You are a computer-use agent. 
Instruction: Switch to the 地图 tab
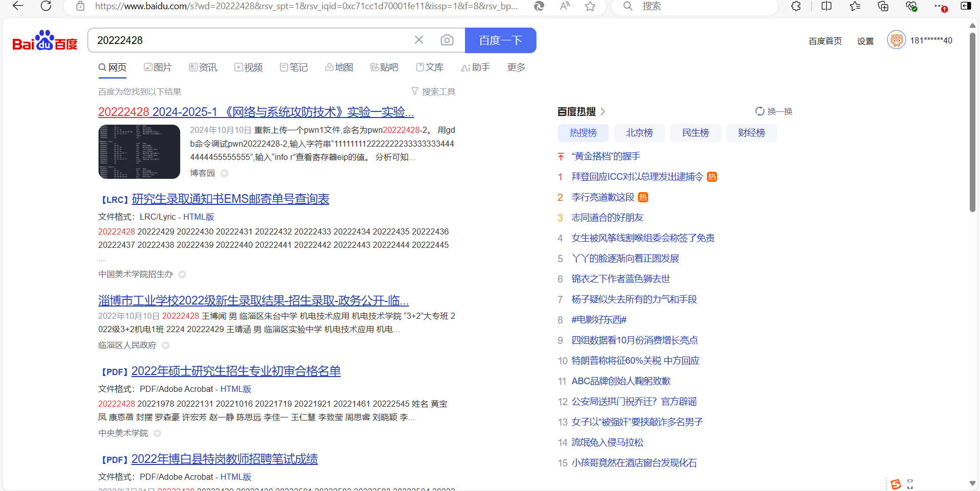tap(339, 67)
